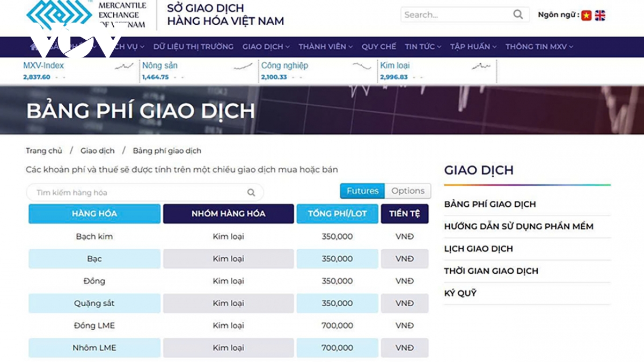Viewport: 644px width, 362px height.
Task: Open the MXV-Index sparkline chart
Action: (124, 67)
